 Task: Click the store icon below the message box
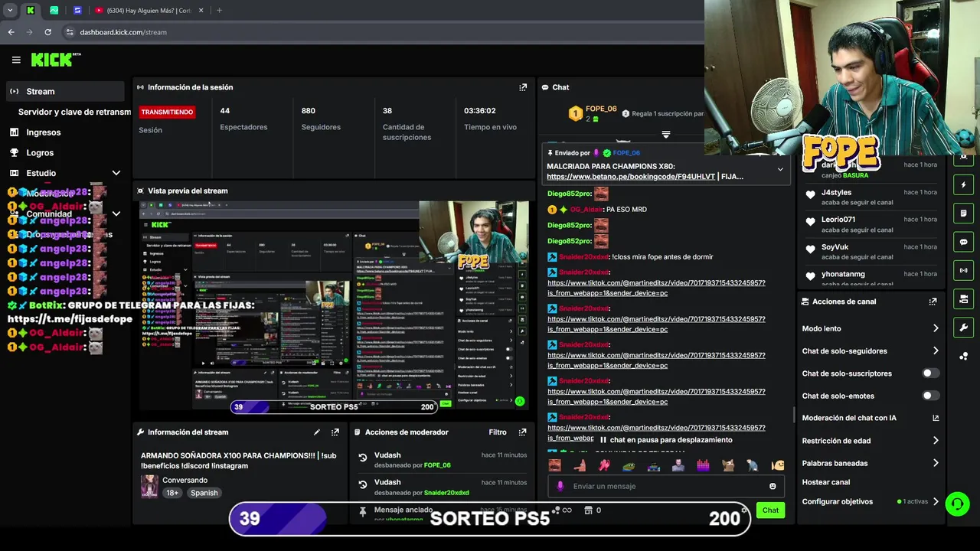pos(588,510)
